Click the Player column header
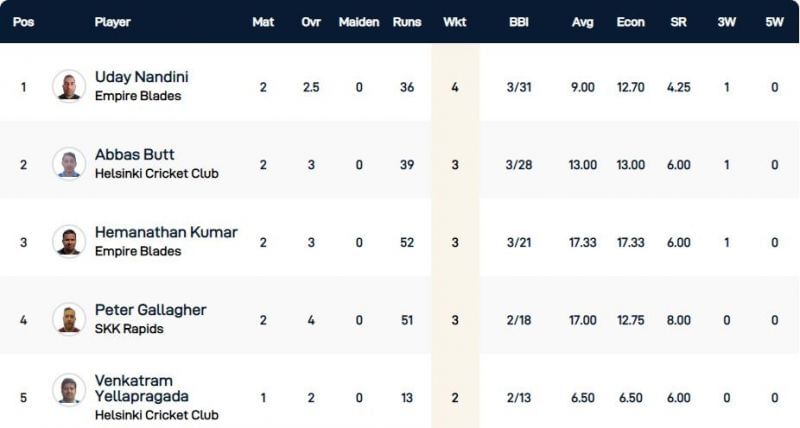 [x=112, y=22]
